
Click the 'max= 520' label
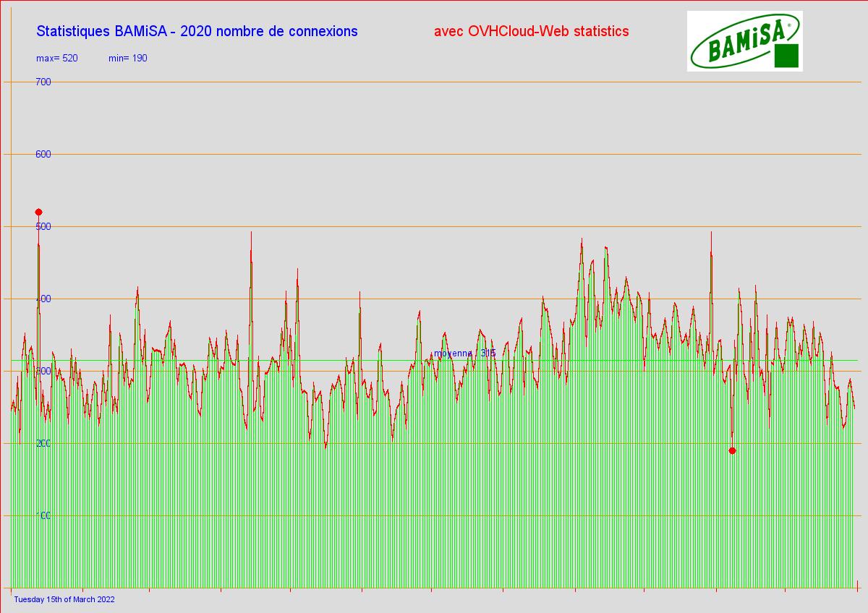(x=57, y=58)
